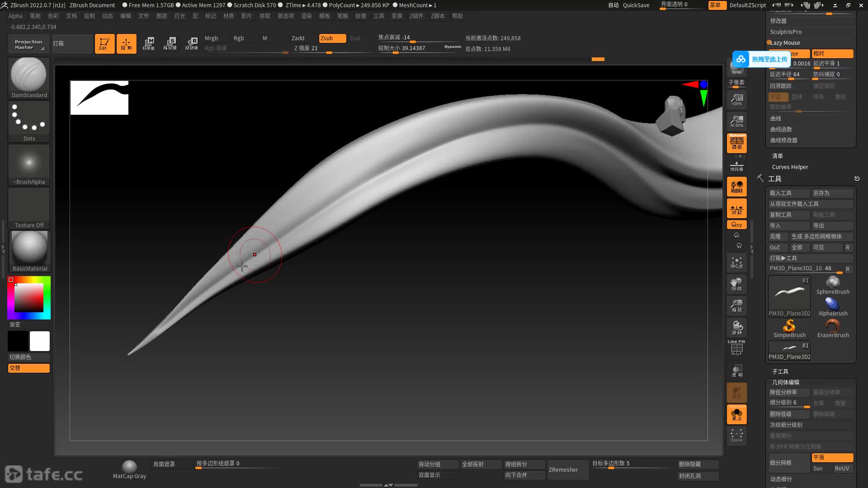
Task: Click the Edit mode icon
Action: click(104, 44)
